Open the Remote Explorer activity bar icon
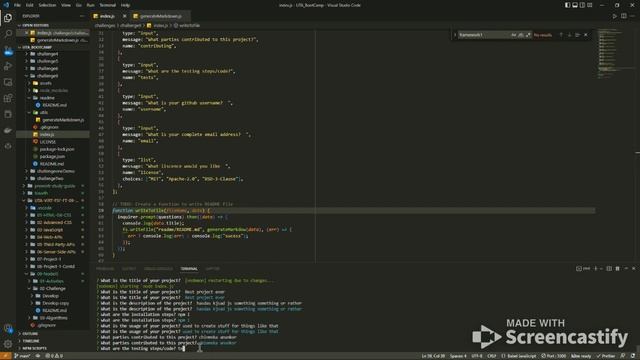640x360 pixels. point(8,82)
